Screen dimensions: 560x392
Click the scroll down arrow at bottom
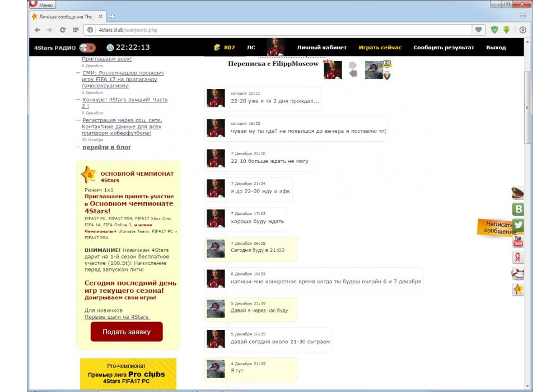tap(528, 386)
